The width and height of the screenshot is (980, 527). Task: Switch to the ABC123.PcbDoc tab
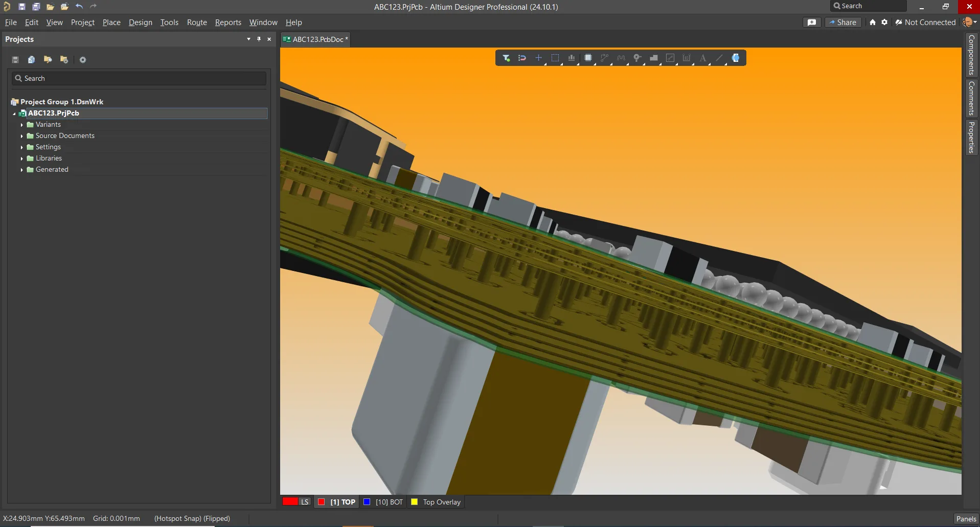pos(315,39)
